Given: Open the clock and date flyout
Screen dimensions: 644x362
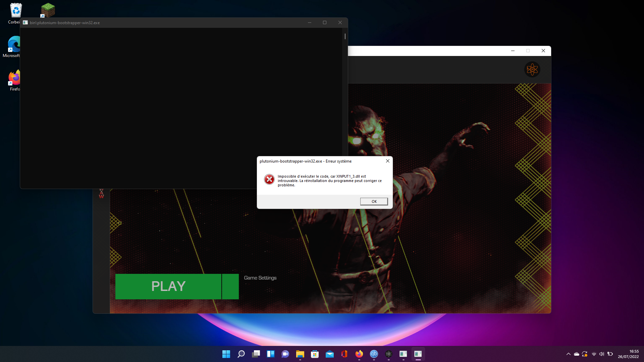Looking at the screenshot, I should point(628,354).
